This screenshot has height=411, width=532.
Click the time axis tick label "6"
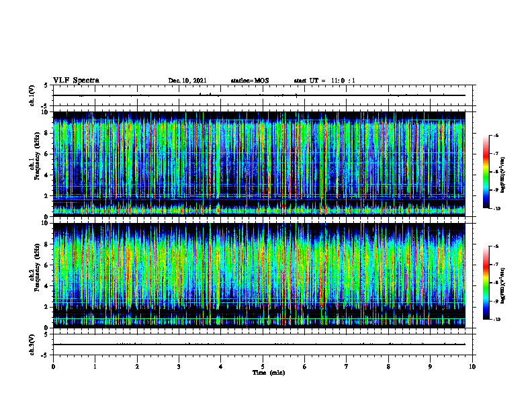click(305, 367)
